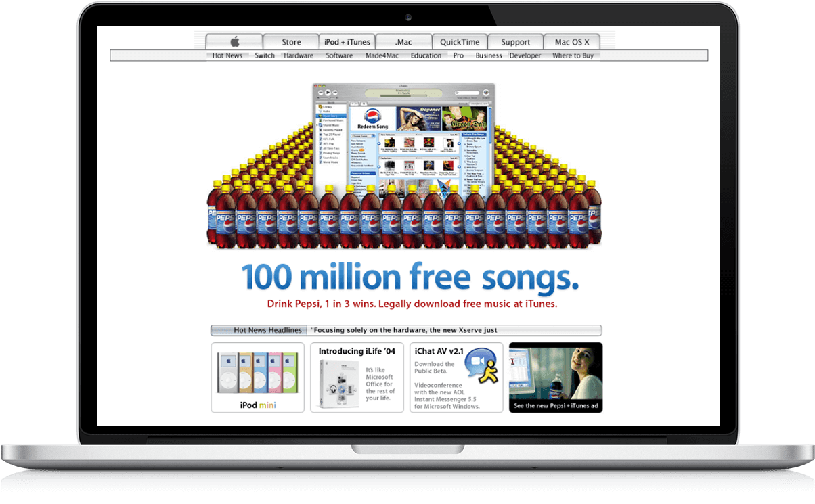Select the Pro link in sub-navigation

click(x=459, y=55)
